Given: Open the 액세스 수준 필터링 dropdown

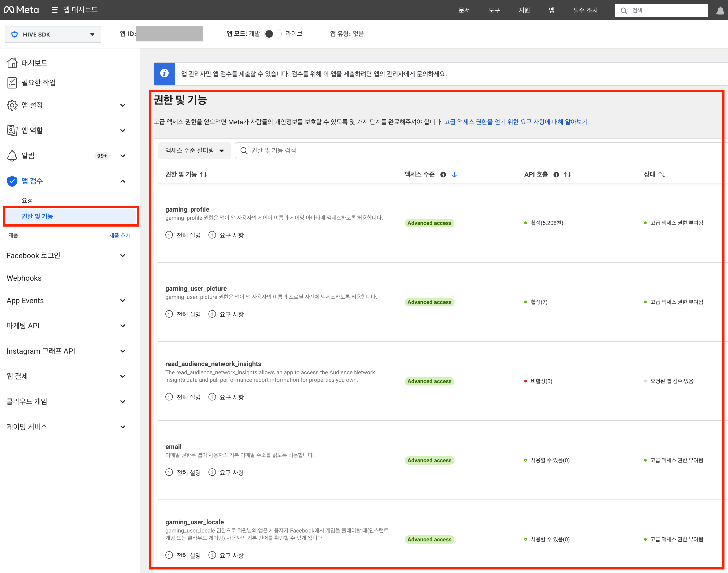Looking at the screenshot, I should 194,151.
